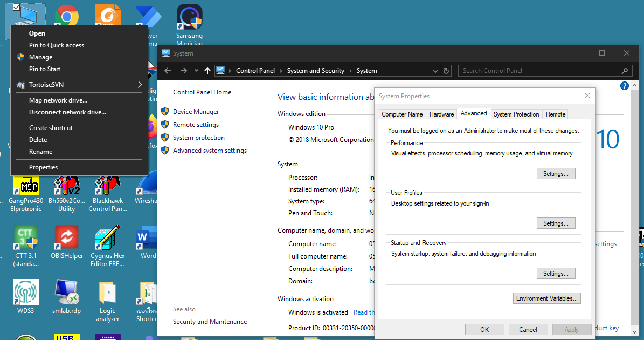Open the address bar history dropdown
This screenshot has width=644, height=340.
tap(435, 71)
